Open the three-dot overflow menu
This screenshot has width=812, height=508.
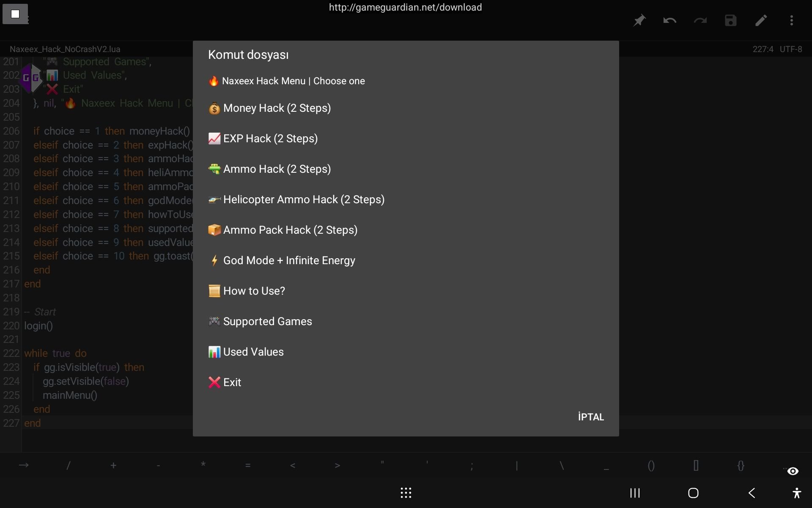point(791,20)
